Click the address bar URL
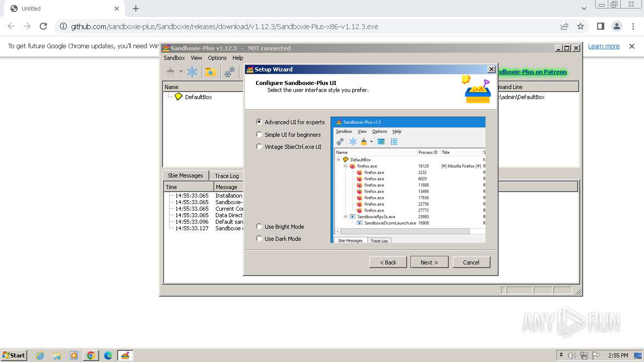644x362 pixels. click(x=224, y=27)
